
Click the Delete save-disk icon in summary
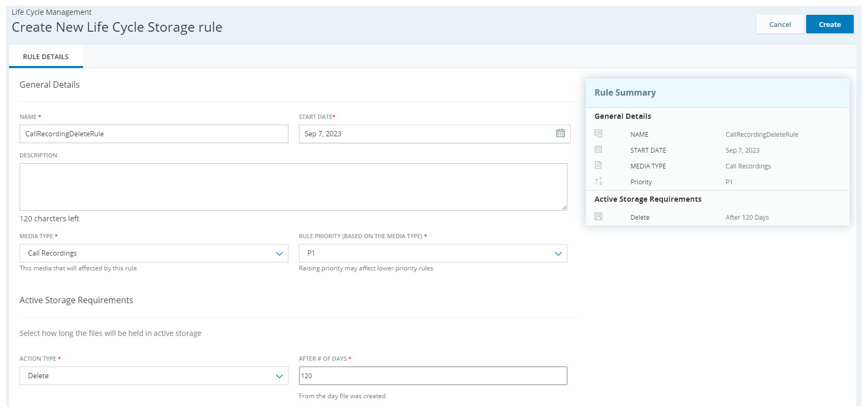tap(598, 217)
